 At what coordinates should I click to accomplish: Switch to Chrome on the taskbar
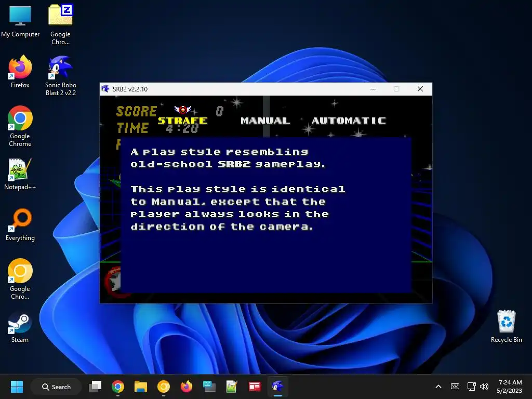(118, 387)
